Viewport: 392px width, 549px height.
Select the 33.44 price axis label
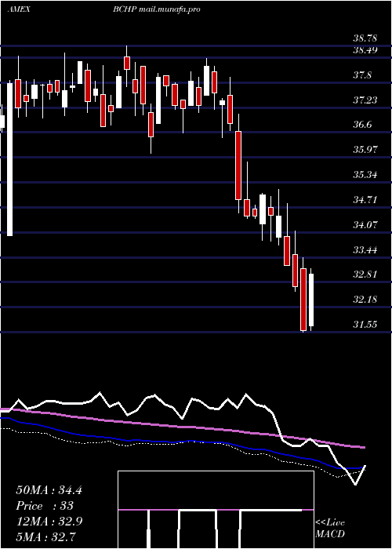click(365, 250)
